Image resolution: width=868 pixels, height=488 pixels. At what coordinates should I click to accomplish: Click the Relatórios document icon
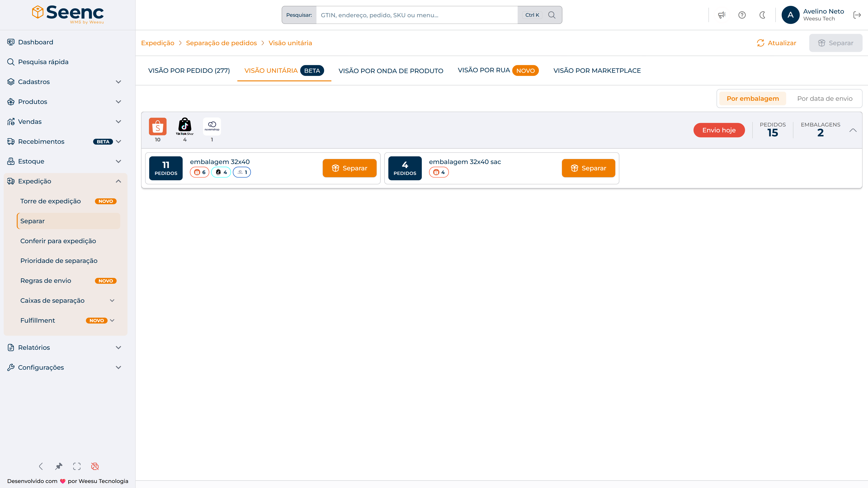(x=11, y=348)
